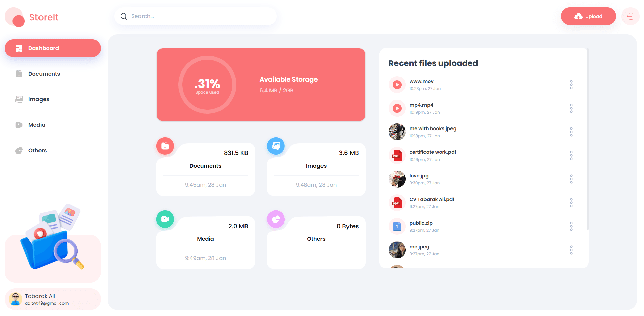The height and width of the screenshot is (316, 644).
Task: Click the Documents sidebar icon
Action: coord(19,74)
